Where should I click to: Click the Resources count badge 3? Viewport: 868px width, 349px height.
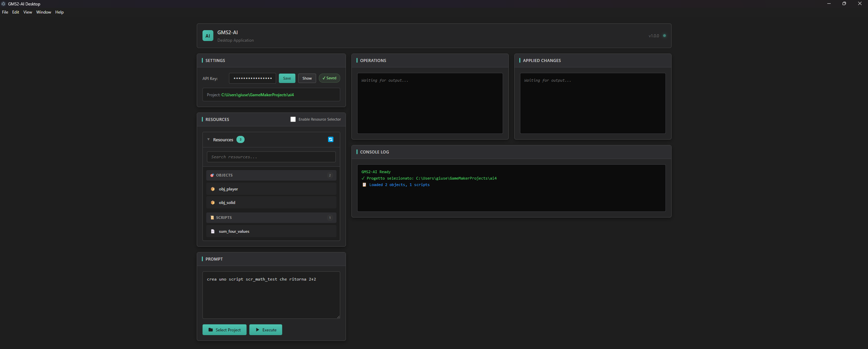tap(240, 140)
